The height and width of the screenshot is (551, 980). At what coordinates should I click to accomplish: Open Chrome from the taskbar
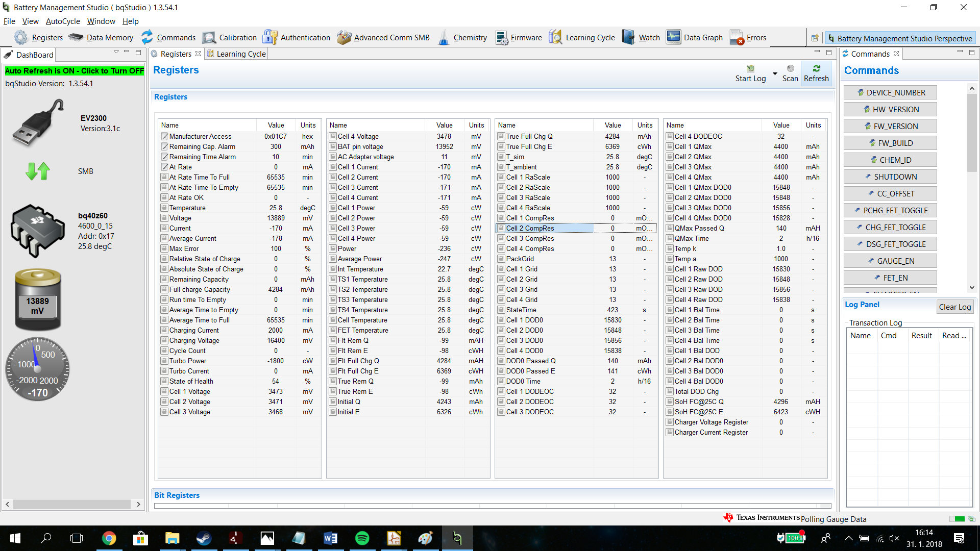tap(109, 538)
